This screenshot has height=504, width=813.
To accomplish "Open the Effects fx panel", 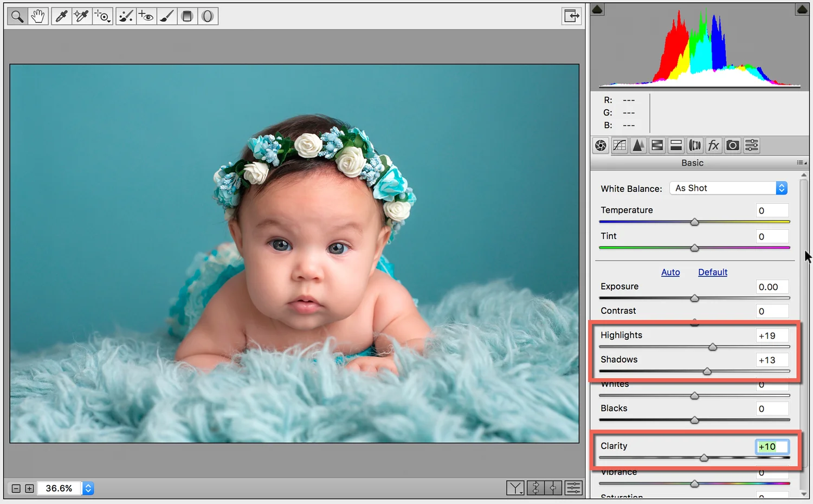I will tap(714, 145).
